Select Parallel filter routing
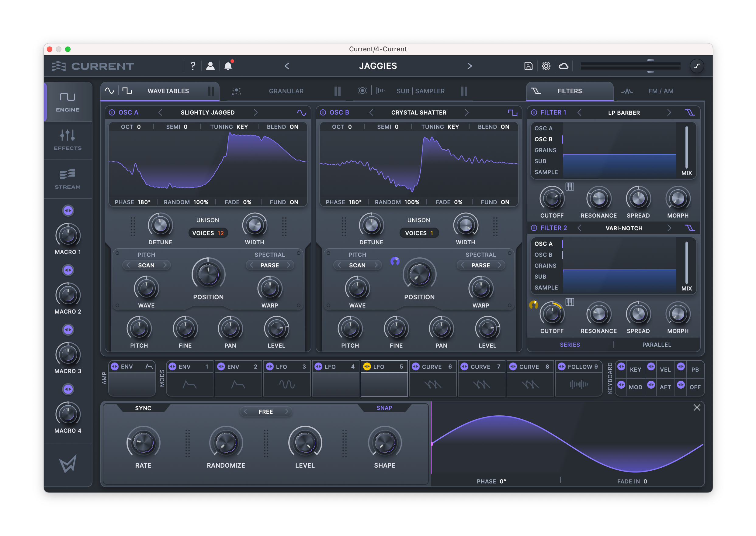The height and width of the screenshot is (536, 756). coord(656,345)
